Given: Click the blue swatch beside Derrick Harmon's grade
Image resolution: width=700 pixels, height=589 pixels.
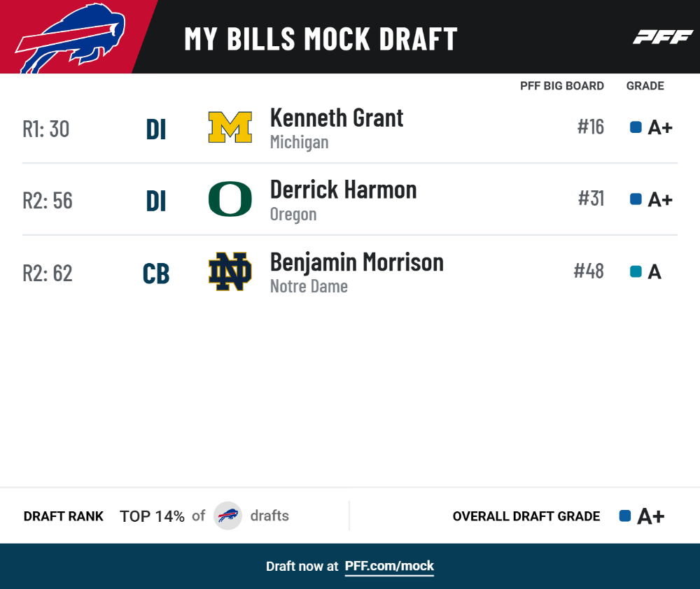Looking at the screenshot, I should tap(636, 199).
